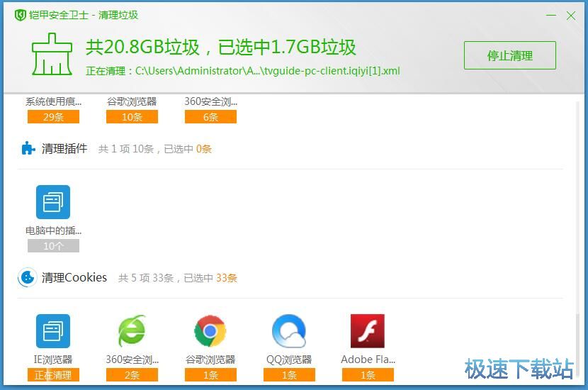588x390 pixels.
Task: Toggle the 1条 badge under 谷歌浏览器 cookies
Action: coord(210,375)
